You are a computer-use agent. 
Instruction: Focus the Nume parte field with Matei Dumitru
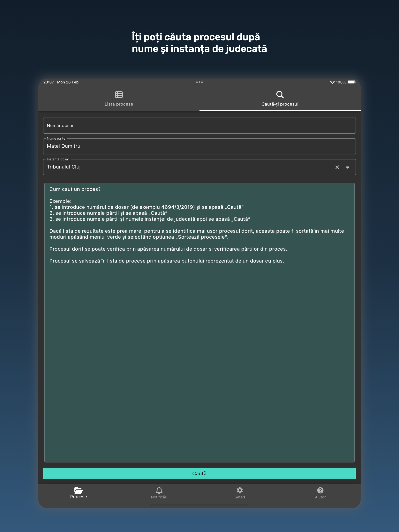coord(199,146)
